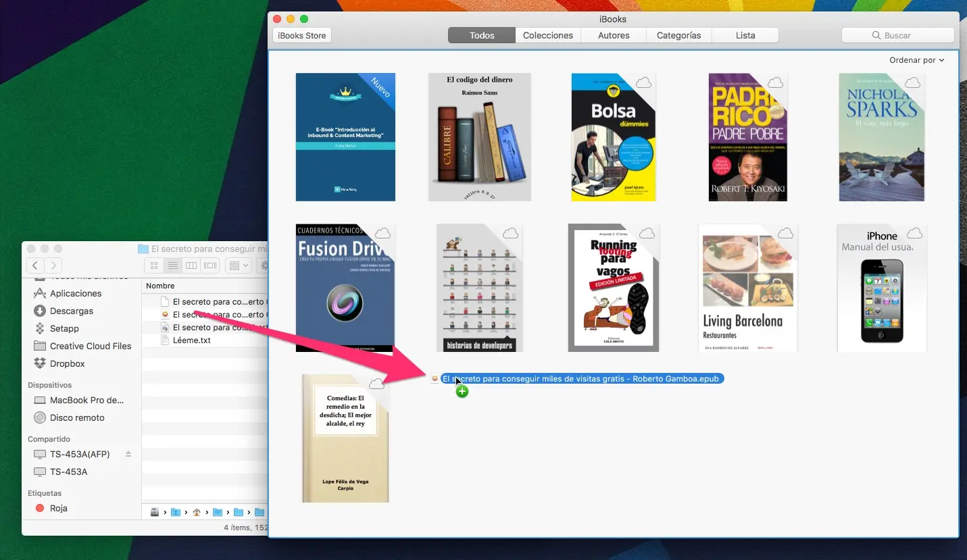
Task: Open the Ordenar por dropdown
Action: click(x=916, y=60)
